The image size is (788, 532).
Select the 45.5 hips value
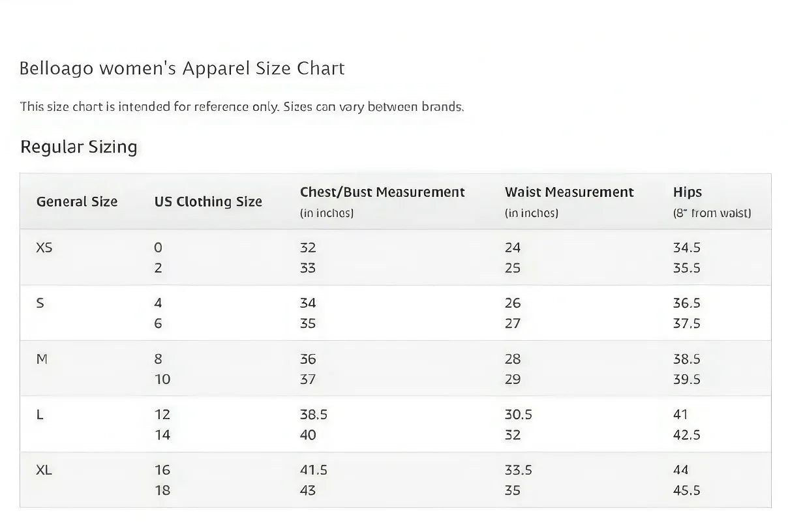tap(687, 490)
